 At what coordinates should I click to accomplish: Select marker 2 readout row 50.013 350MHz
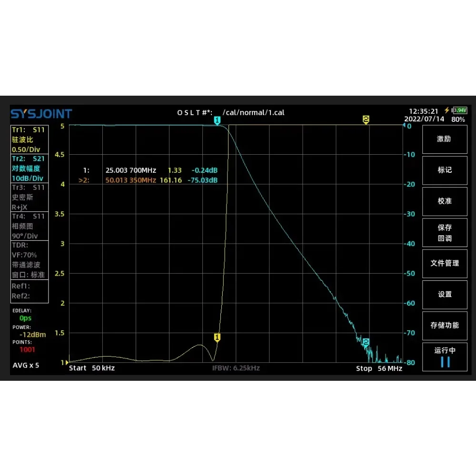[x=148, y=180]
